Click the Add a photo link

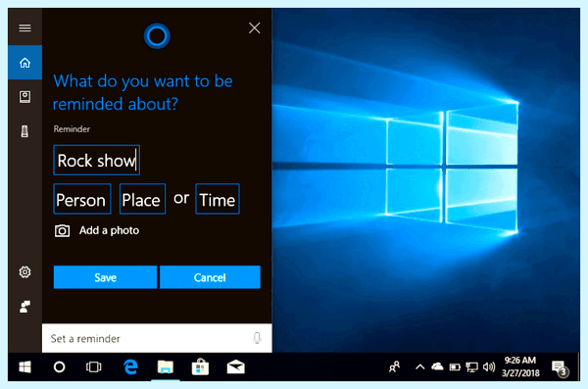click(109, 230)
